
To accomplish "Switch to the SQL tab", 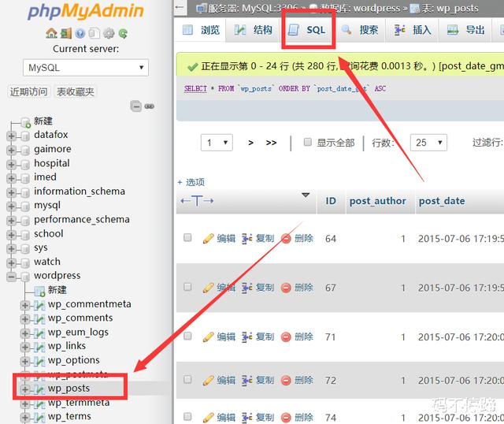I will tap(308, 30).
